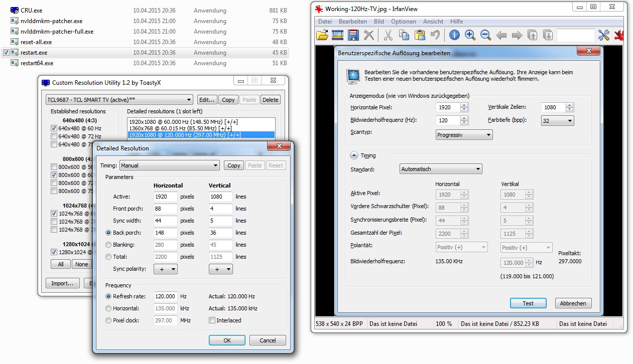The image size is (633, 364).
Task: Click the Paste clipboard icon in IrfanView
Action: click(420, 35)
